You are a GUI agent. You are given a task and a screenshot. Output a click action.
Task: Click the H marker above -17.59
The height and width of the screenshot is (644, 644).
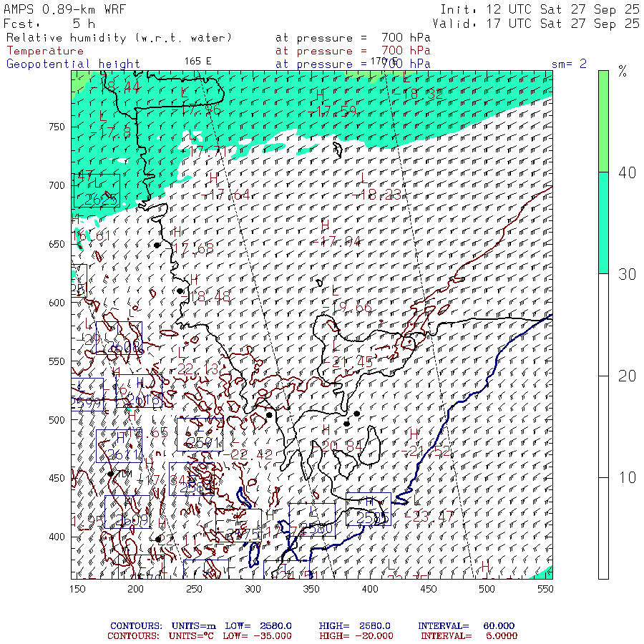pyautogui.click(x=320, y=95)
